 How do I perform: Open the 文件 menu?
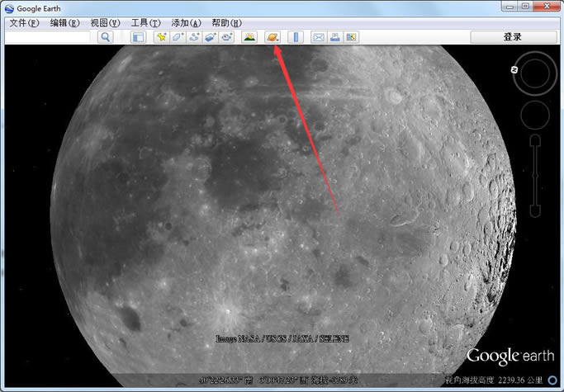[x=23, y=23]
